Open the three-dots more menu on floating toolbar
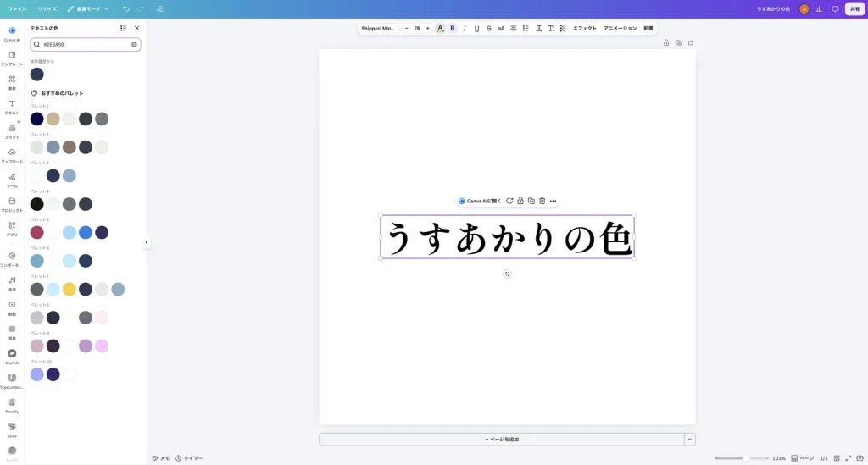The height and width of the screenshot is (465, 868). point(553,201)
